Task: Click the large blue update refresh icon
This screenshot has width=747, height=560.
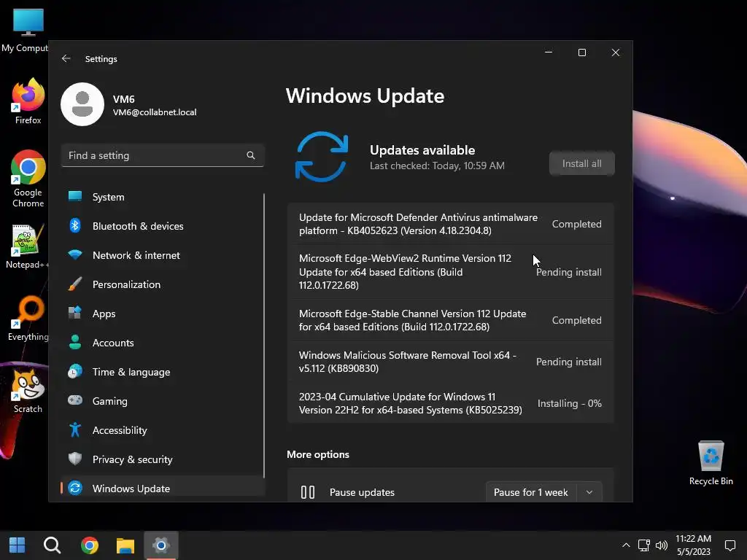Action: tap(322, 157)
